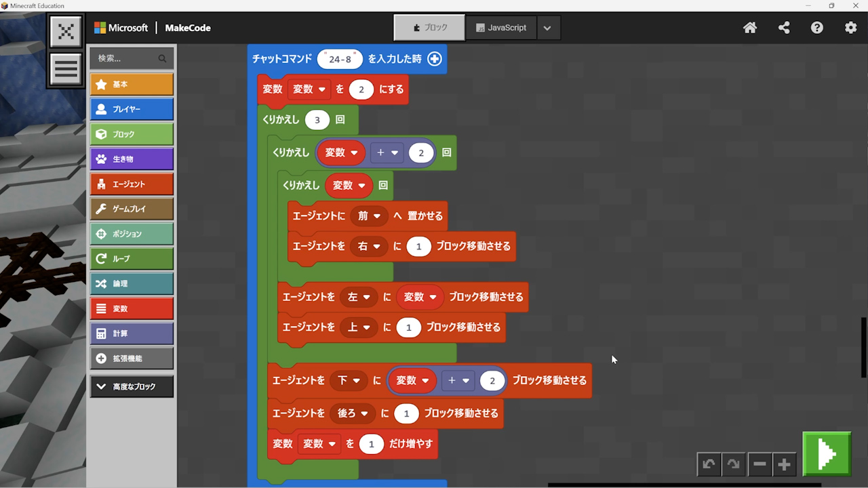Open the Settings gear icon
This screenshot has width=868, height=488.
(x=850, y=28)
